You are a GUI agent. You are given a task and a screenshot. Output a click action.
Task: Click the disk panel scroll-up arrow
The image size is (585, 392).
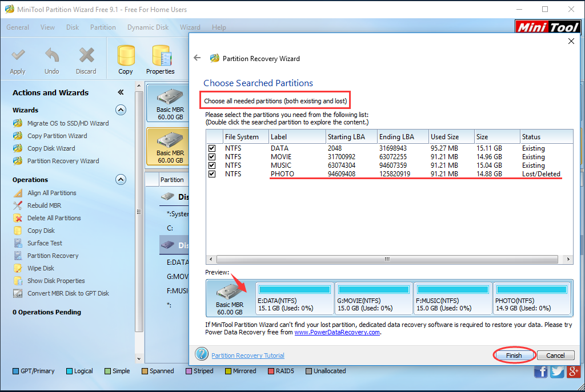[139, 86]
